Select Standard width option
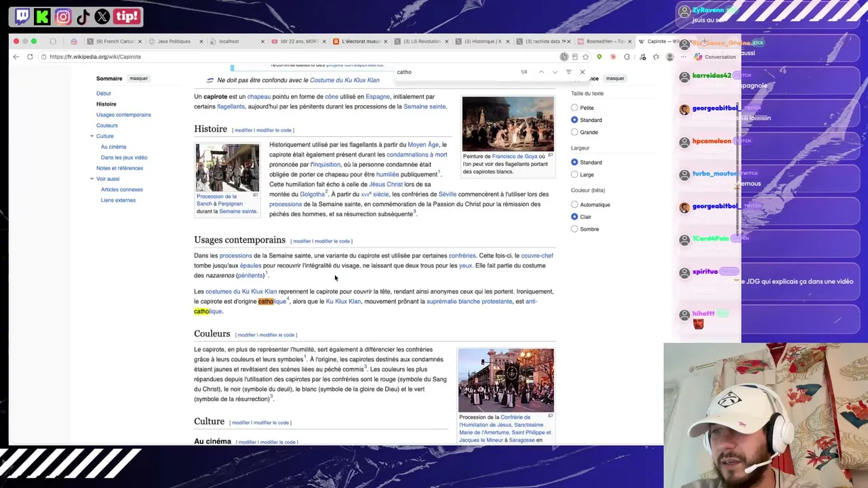Screen dimensions: 868x488 tap(574, 163)
